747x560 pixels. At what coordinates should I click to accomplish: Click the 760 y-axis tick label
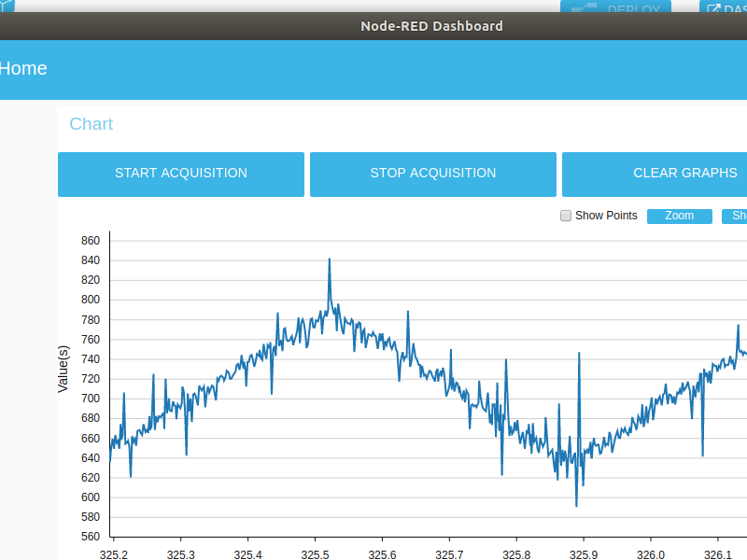point(91,340)
